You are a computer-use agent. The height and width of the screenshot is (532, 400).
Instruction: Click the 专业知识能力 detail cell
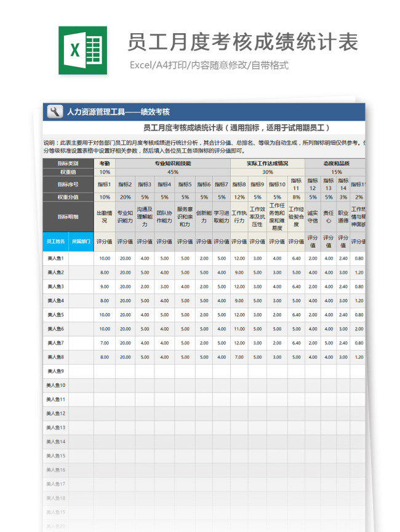pos(125,216)
